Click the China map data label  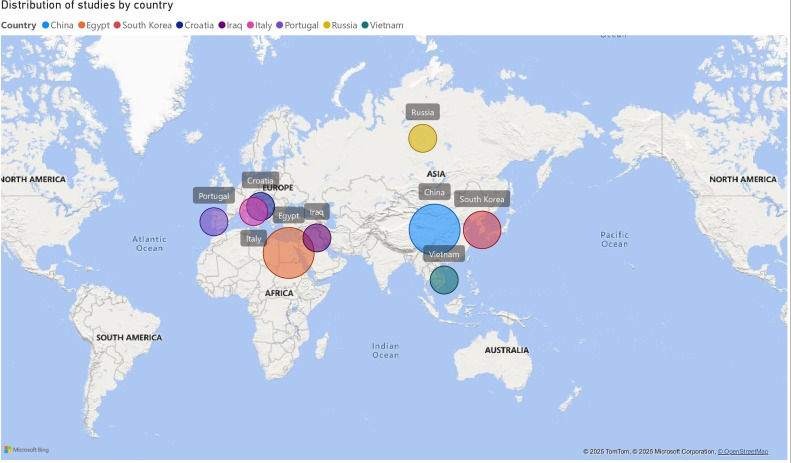click(x=434, y=192)
